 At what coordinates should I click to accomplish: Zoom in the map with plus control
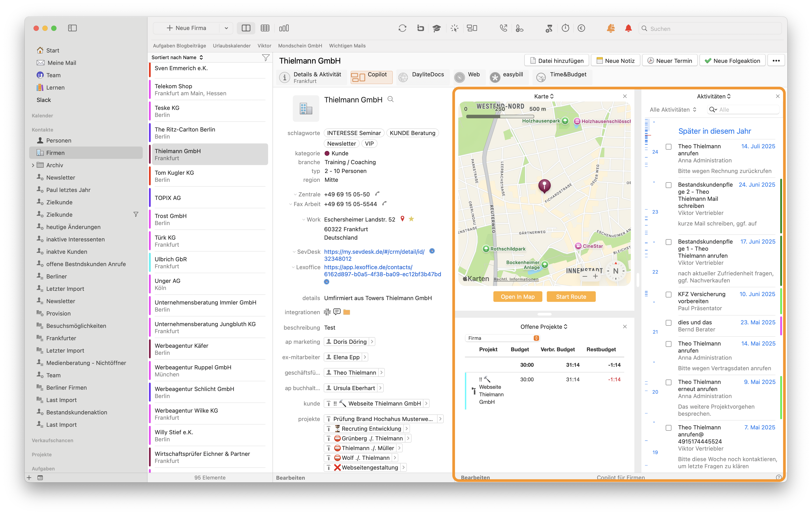[596, 276]
